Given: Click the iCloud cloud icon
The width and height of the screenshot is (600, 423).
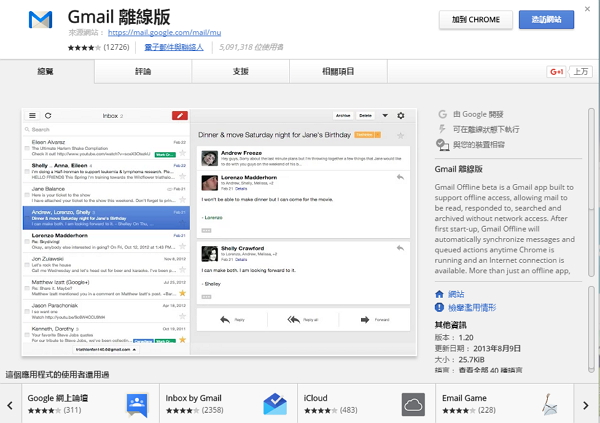Looking at the screenshot, I should click(413, 404).
